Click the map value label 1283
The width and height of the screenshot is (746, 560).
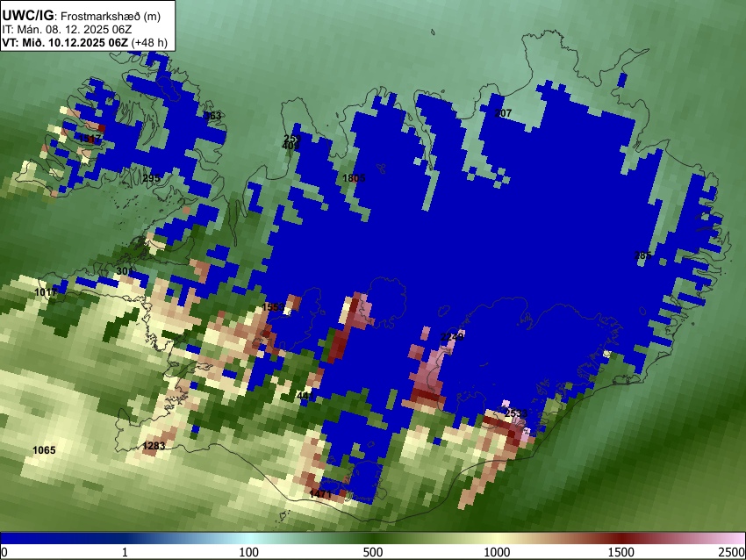[154, 446]
